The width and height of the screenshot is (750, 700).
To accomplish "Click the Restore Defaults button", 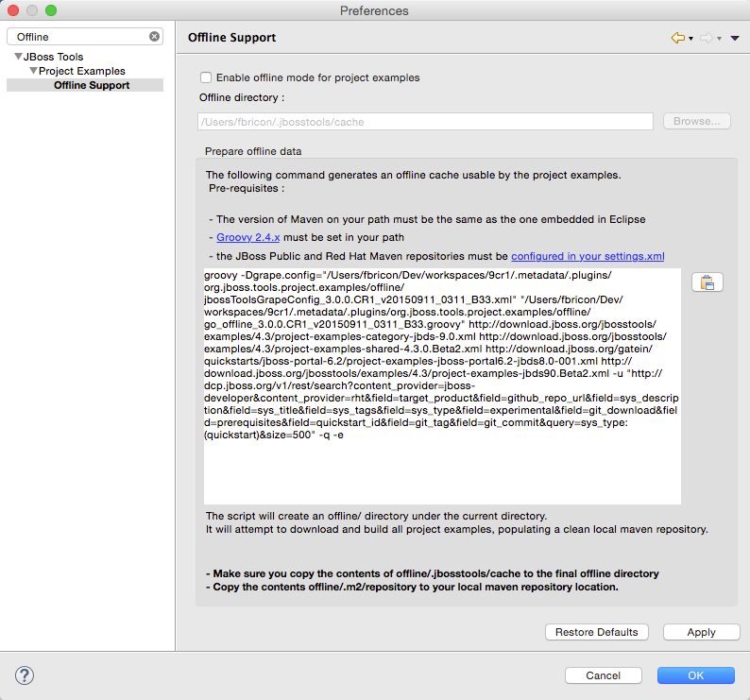I will pos(596,632).
